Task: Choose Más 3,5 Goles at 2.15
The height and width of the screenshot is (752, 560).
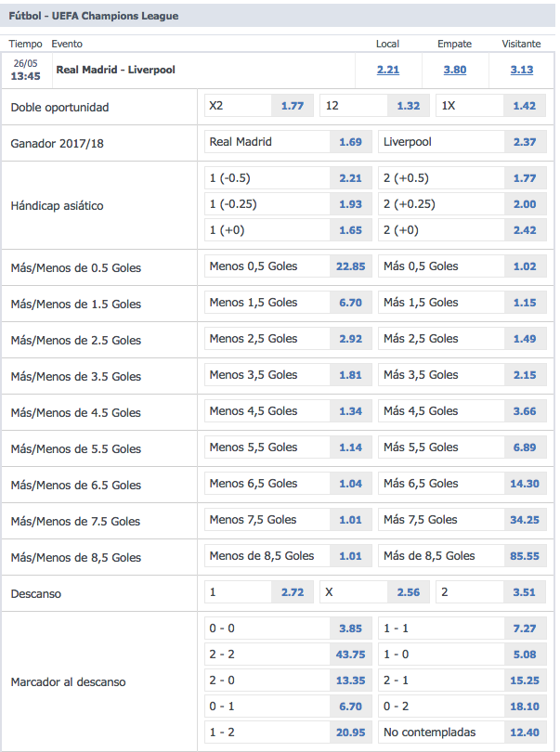Action: pos(524,375)
